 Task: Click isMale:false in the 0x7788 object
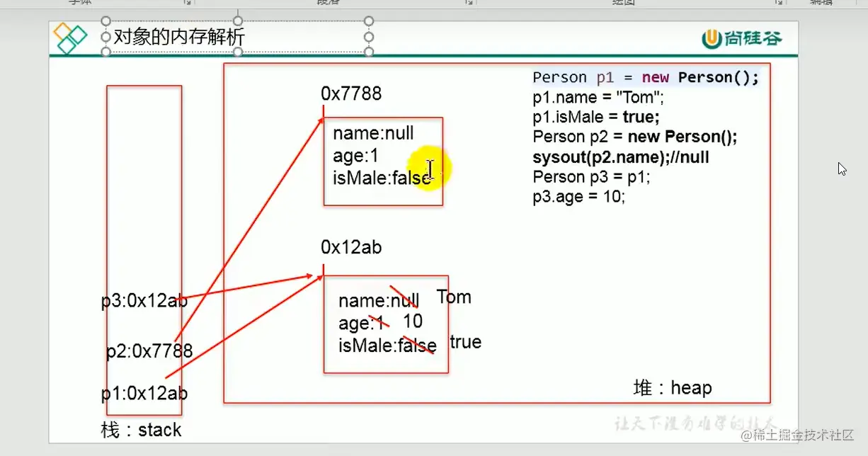coord(382,178)
